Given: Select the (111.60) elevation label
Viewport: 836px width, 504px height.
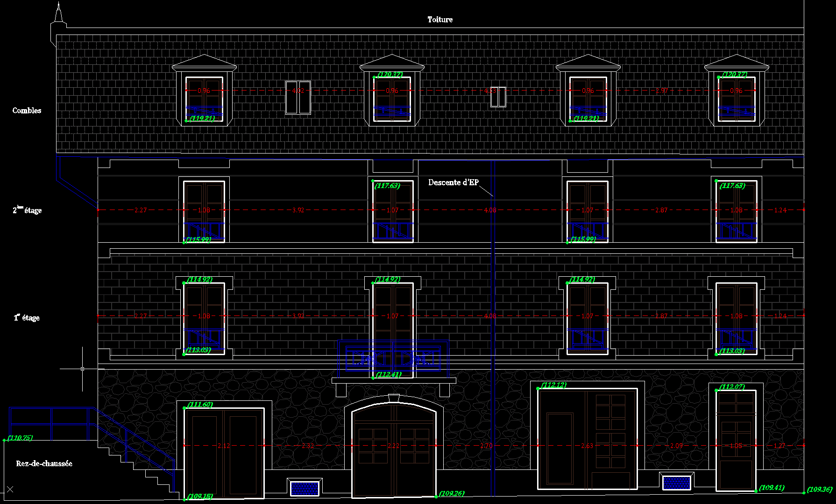Looking at the screenshot, I should [x=200, y=404].
